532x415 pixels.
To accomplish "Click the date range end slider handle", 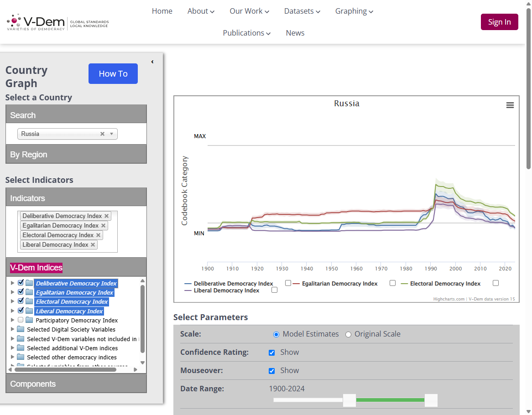I will click(x=431, y=400).
